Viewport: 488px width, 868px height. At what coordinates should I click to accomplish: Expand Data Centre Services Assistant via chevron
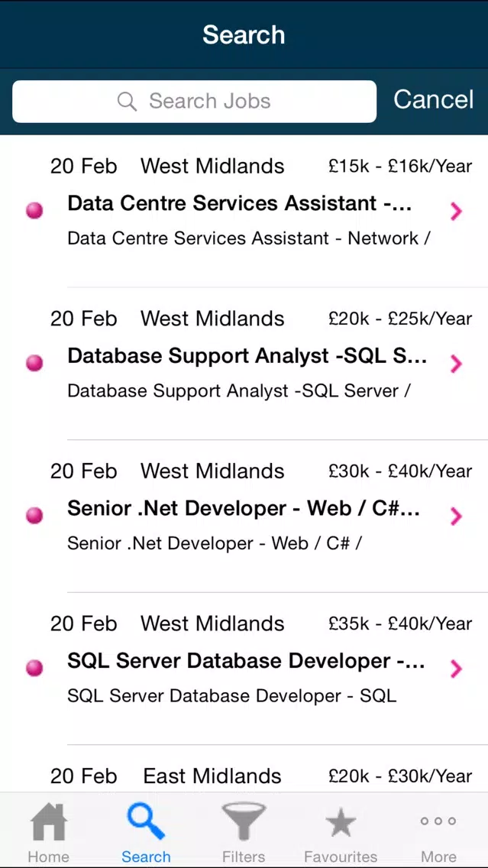(x=456, y=211)
